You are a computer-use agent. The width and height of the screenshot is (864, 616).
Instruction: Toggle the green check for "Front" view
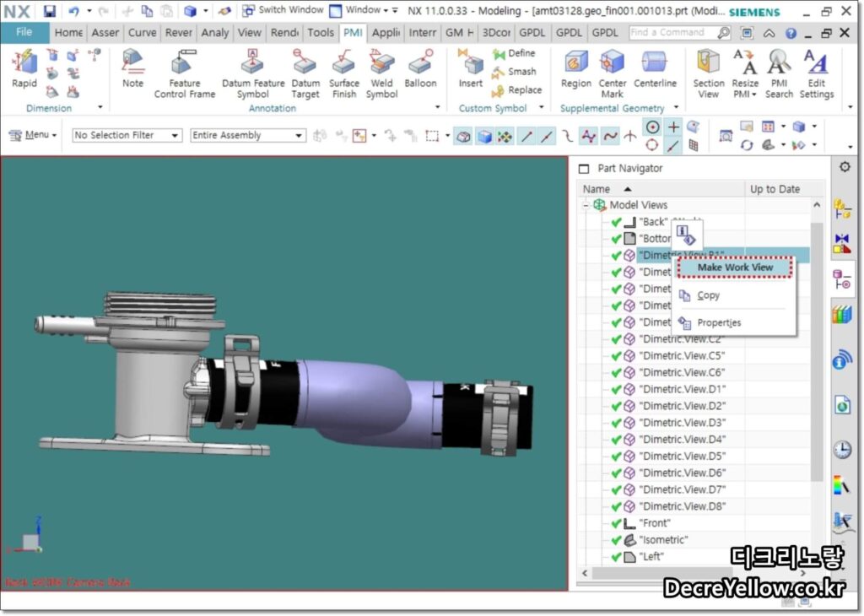pyautogui.click(x=616, y=523)
